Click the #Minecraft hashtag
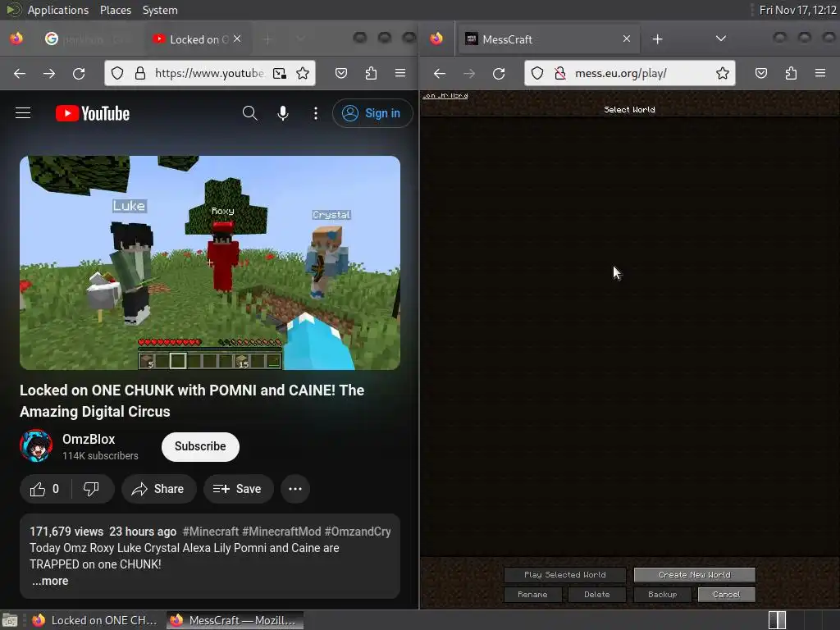This screenshot has width=840, height=630. pos(211,532)
